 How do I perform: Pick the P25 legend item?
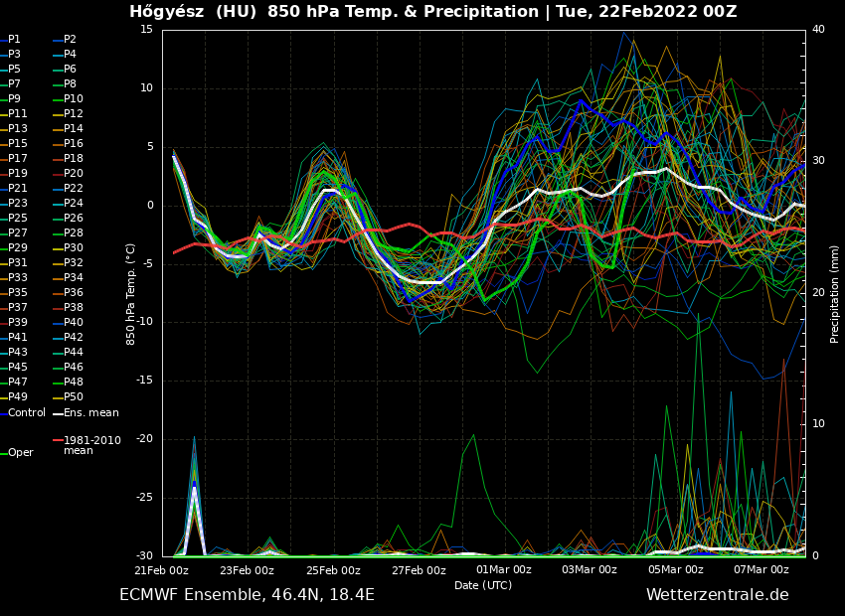click(18, 219)
